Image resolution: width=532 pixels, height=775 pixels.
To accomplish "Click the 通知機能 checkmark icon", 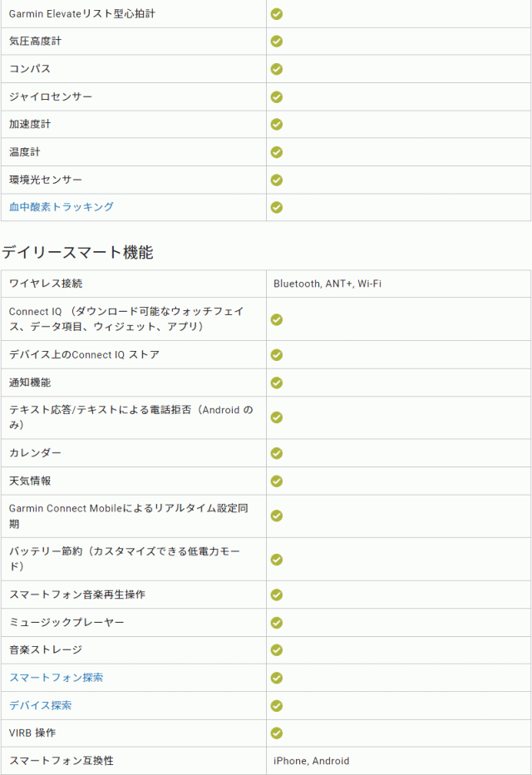I will pos(277,383).
